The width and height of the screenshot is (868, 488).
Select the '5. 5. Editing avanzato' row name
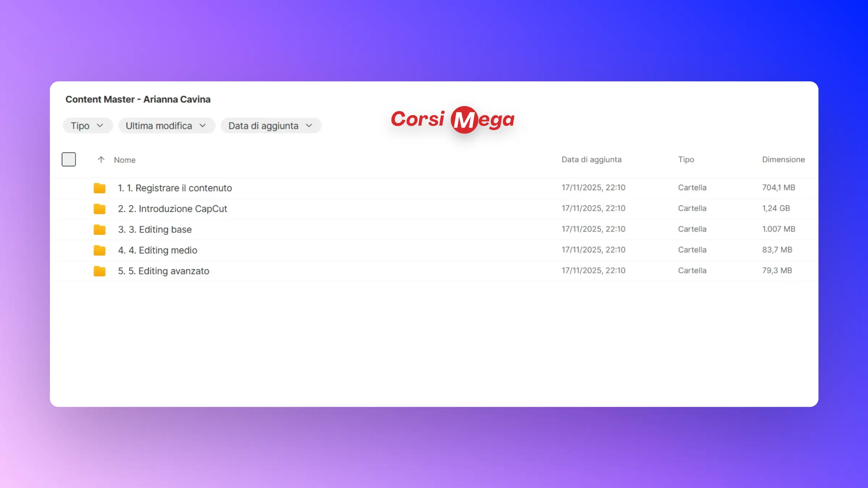click(163, 271)
